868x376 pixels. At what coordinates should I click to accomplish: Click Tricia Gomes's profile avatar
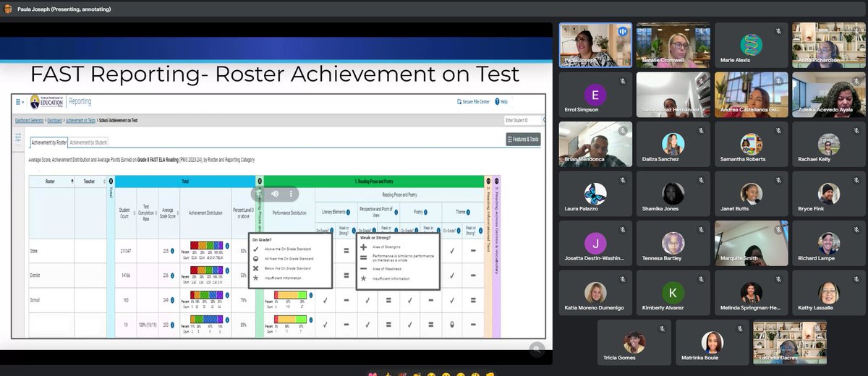(634, 342)
